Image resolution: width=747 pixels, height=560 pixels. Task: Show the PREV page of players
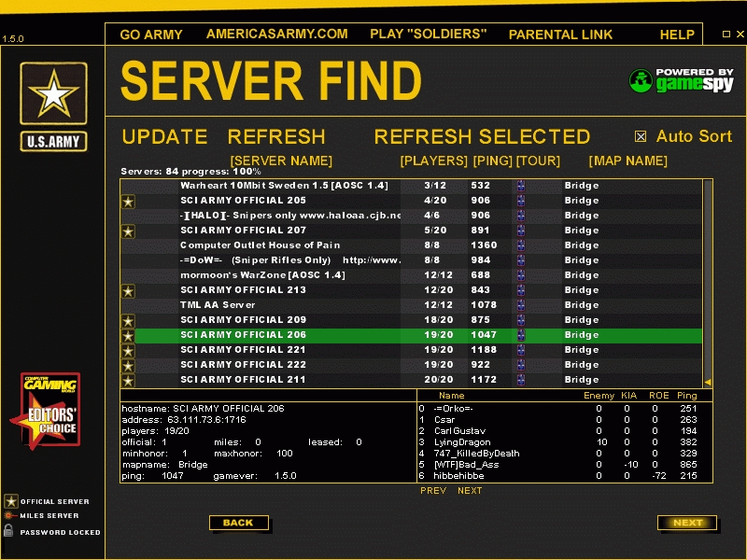[433, 491]
